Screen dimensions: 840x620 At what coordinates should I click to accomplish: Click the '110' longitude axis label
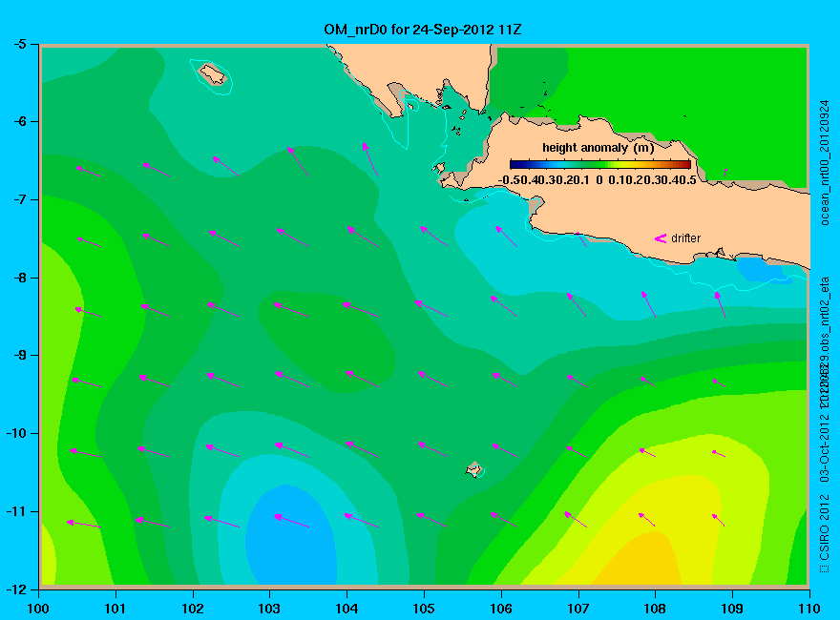point(809,609)
